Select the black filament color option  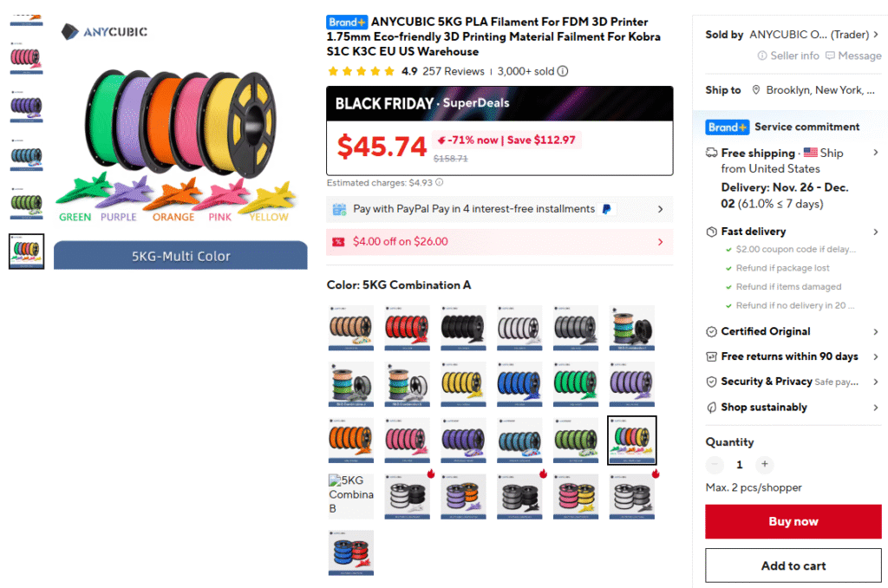463,328
